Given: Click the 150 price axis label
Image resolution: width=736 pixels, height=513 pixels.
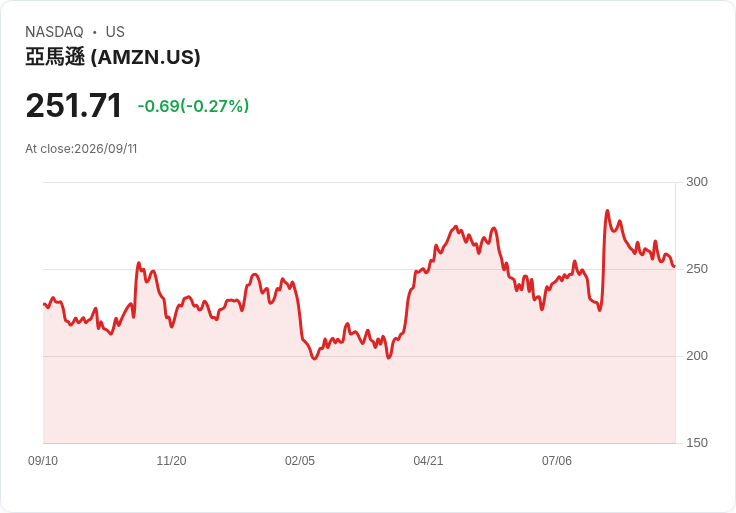Looking at the screenshot, I should 697,443.
